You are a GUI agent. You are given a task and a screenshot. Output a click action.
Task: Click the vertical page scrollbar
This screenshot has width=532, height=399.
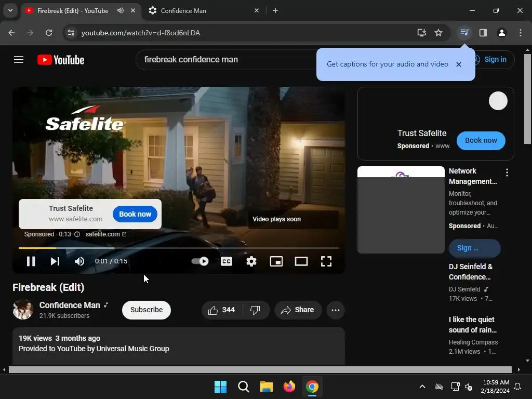[x=528, y=98]
